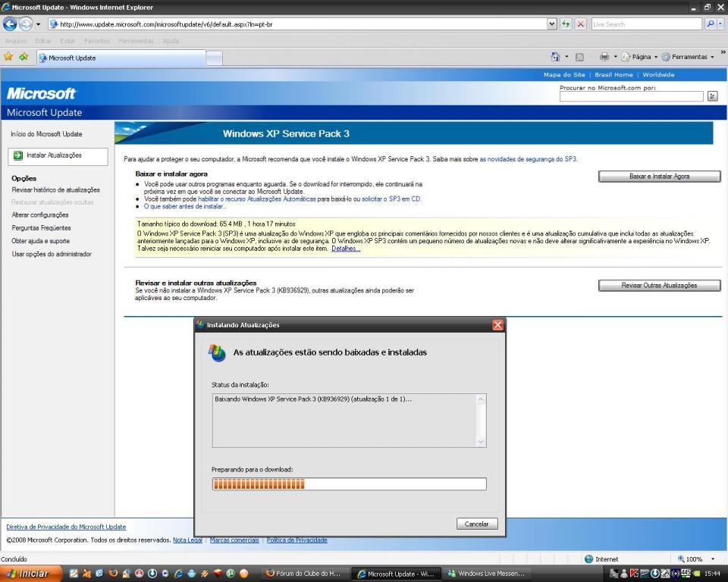This screenshot has height=582, width=728.
Task: Click the Cancelar button in dialog
Action: tap(477, 524)
